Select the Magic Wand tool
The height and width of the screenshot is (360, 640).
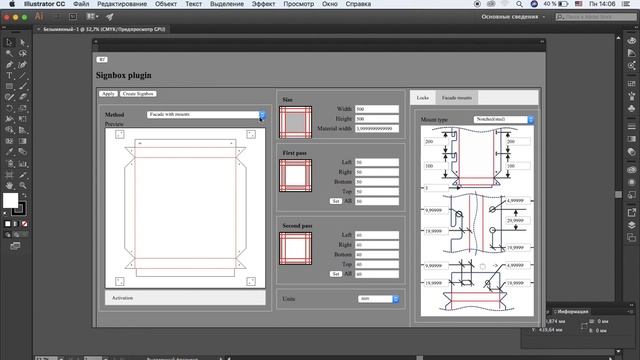pyautogui.click(x=9, y=53)
